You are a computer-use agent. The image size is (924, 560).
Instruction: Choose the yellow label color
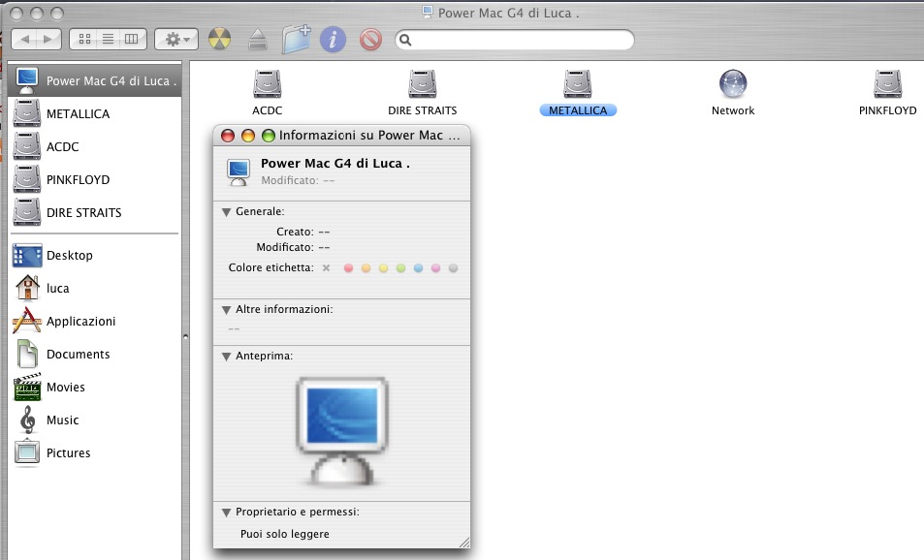(383, 268)
